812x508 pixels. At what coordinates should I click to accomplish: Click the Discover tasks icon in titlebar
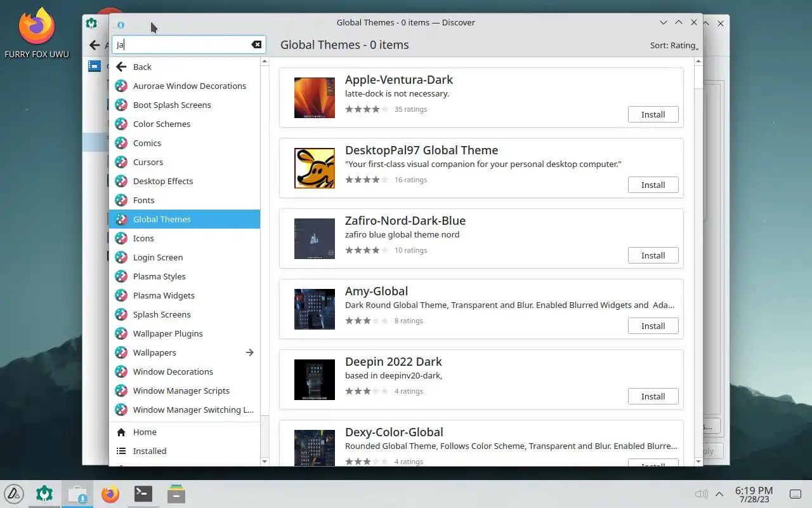(x=121, y=25)
